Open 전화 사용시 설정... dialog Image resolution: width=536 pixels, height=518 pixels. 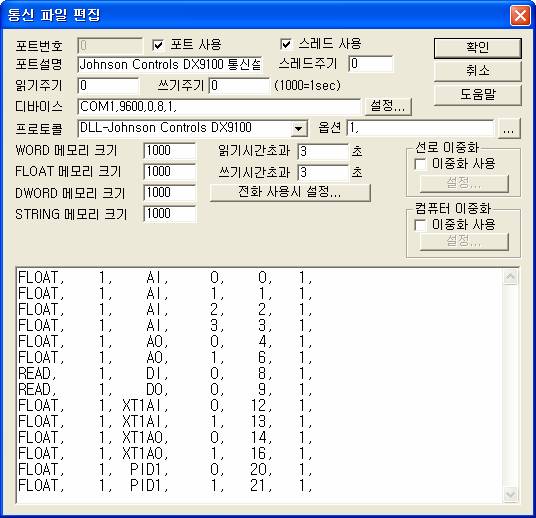290,192
